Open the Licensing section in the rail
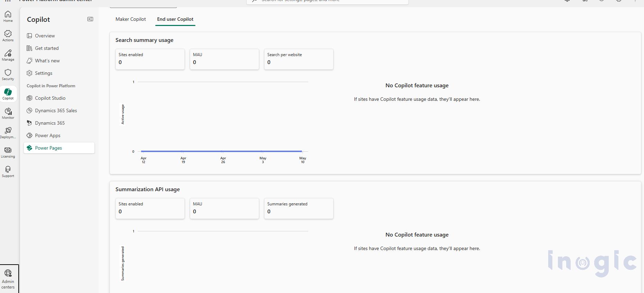The image size is (644, 293). click(x=8, y=152)
